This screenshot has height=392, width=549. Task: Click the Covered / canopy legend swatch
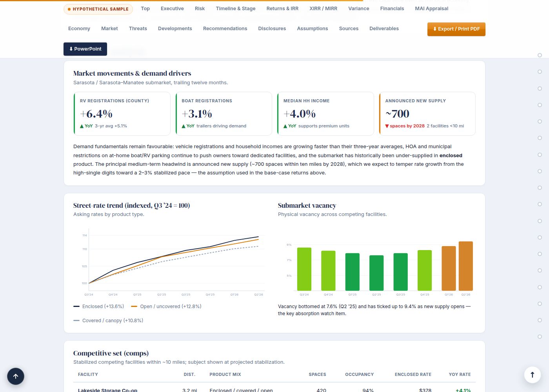[x=76, y=321]
